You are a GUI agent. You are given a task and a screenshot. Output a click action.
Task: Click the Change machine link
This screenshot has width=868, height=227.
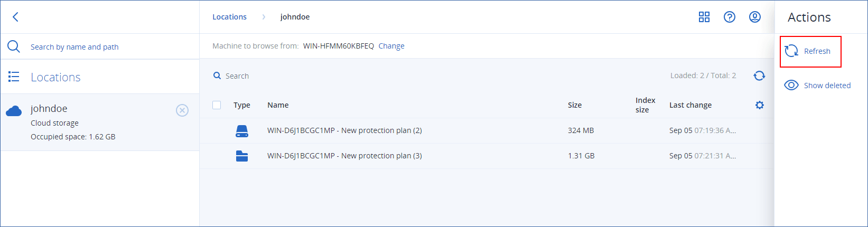pos(391,46)
